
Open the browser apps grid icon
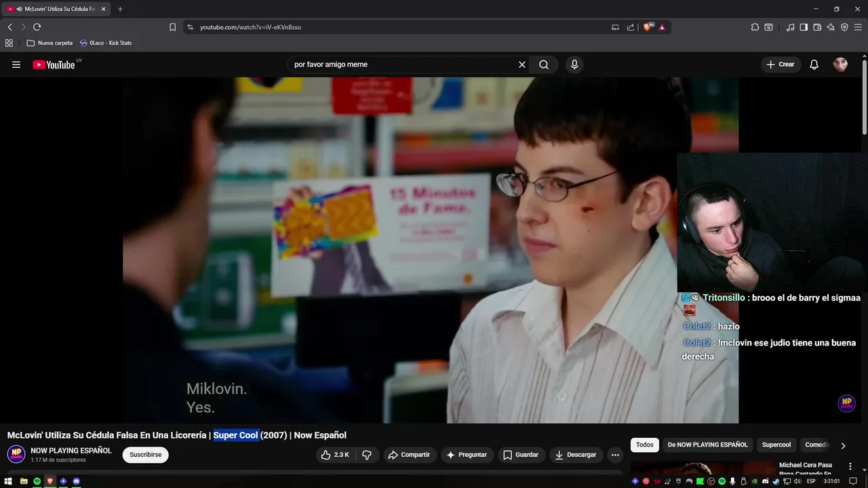point(9,43)
